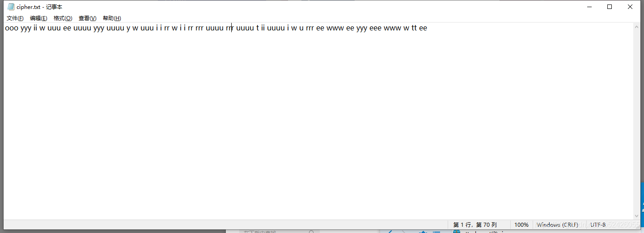This screenshot has width=644, height=233.
Task: Place cursor after the word "ooo"
Action: 19,28
